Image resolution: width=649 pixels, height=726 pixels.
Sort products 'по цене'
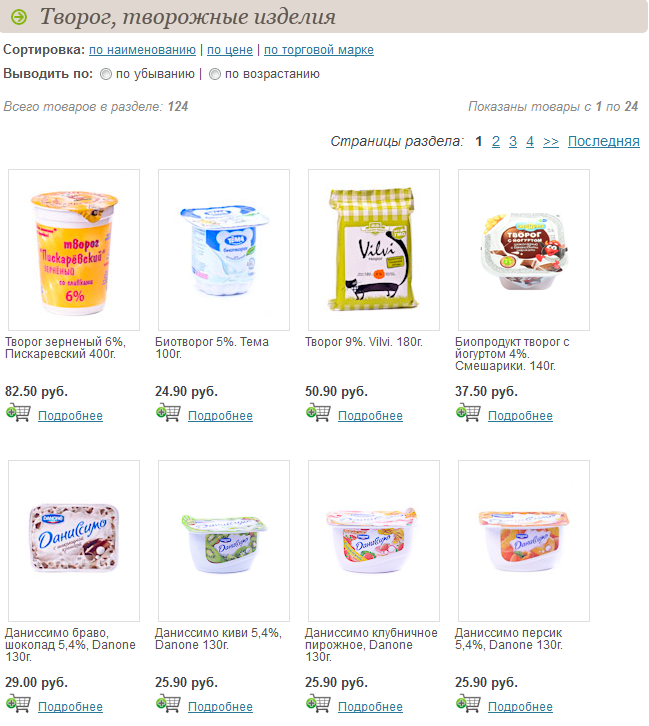(x=230, y=50)
